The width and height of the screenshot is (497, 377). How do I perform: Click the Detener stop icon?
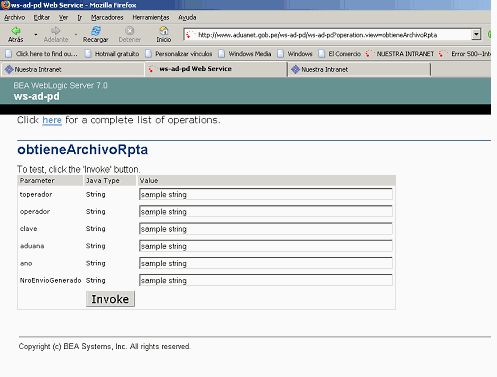pos(130,31)
